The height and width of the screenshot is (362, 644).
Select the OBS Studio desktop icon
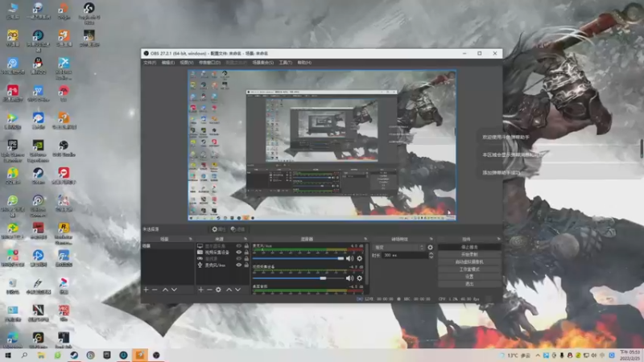[x=64, y=149]
